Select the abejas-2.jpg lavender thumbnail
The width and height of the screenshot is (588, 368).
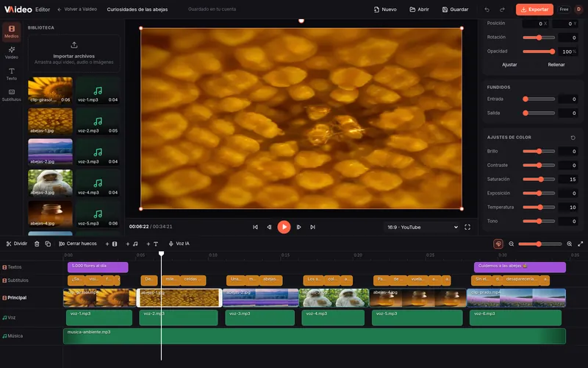[x=50, y=152]
